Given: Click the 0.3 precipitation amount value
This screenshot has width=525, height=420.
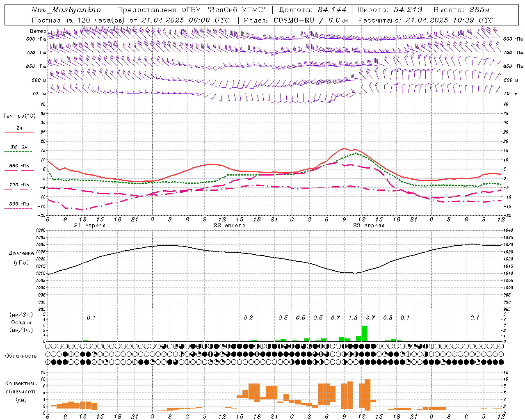Looking at the screenshot, I should pyautogui.click(x=388, y=317).
